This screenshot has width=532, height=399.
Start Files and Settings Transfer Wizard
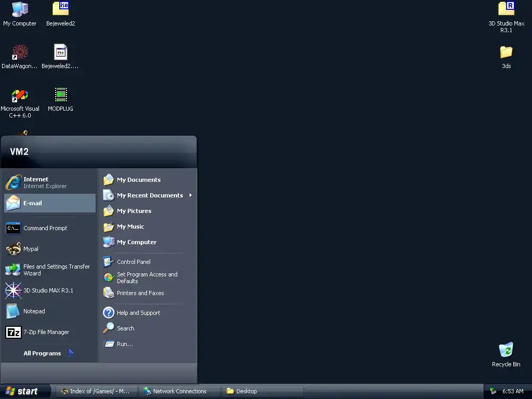50,270
